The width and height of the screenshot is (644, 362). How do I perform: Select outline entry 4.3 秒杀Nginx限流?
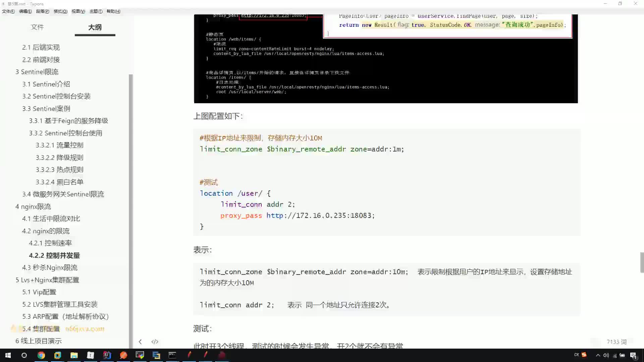(50, 267)
